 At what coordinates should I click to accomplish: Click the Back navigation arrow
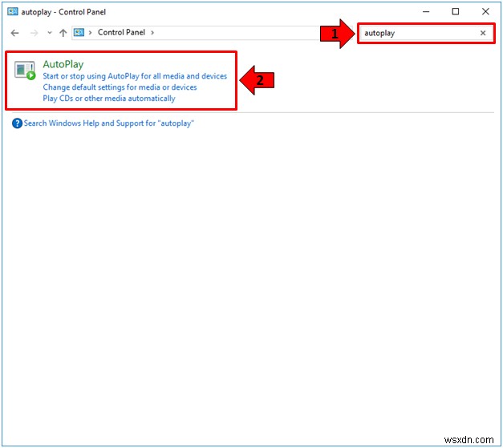(14, 33)
